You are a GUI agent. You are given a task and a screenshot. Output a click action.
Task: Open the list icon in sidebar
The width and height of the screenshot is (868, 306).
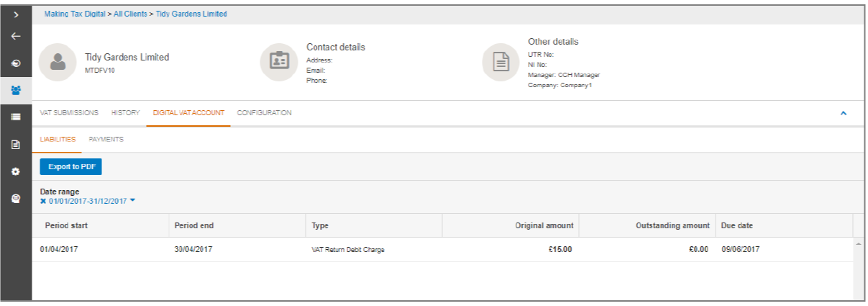click(16, 117)
